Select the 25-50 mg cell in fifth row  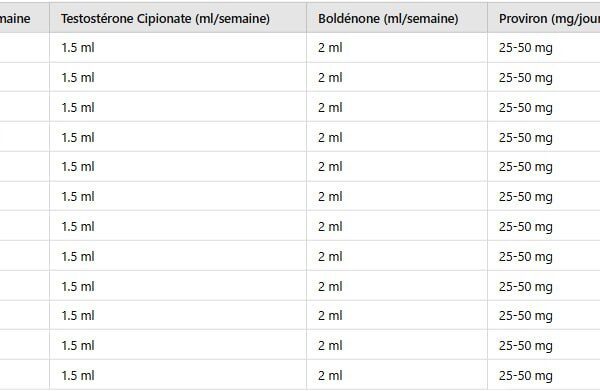tap(544, 167)
